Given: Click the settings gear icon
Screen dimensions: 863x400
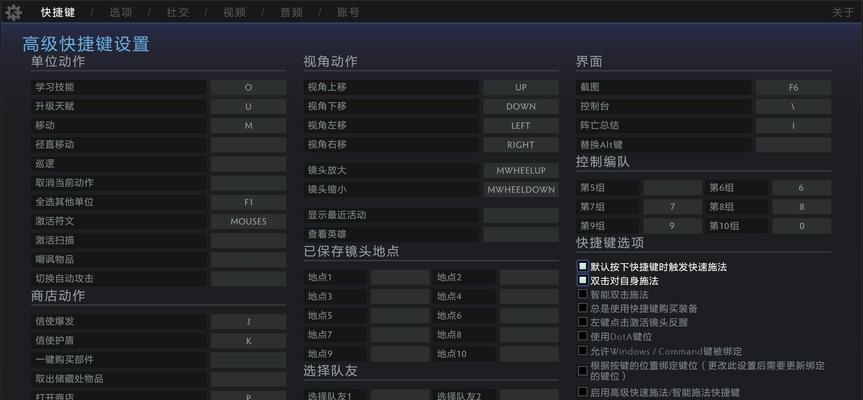Looking at the screenshot, I should pyautogui.click(x=13, y=12).
